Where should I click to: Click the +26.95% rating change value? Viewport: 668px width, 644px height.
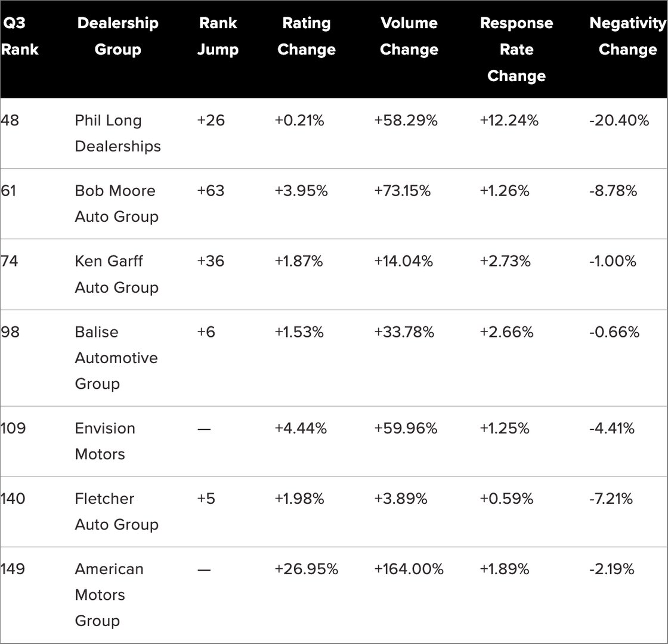[x=306, y=569]
